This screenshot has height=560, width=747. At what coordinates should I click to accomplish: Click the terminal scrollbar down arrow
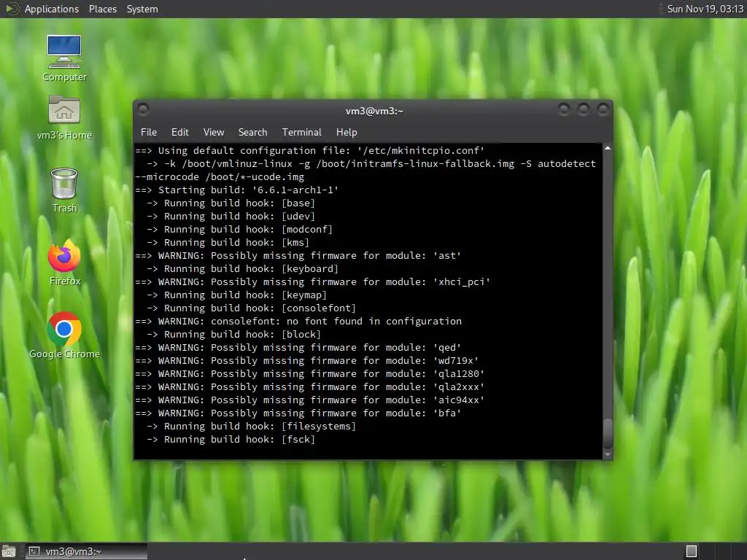(x=608, y=454)
